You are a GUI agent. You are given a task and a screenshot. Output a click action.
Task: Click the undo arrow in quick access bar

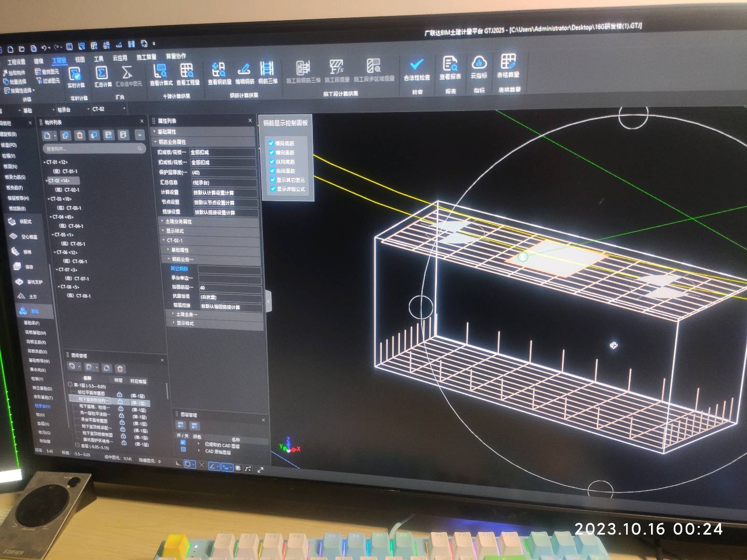pyautogui.click(x=44, y=48)
